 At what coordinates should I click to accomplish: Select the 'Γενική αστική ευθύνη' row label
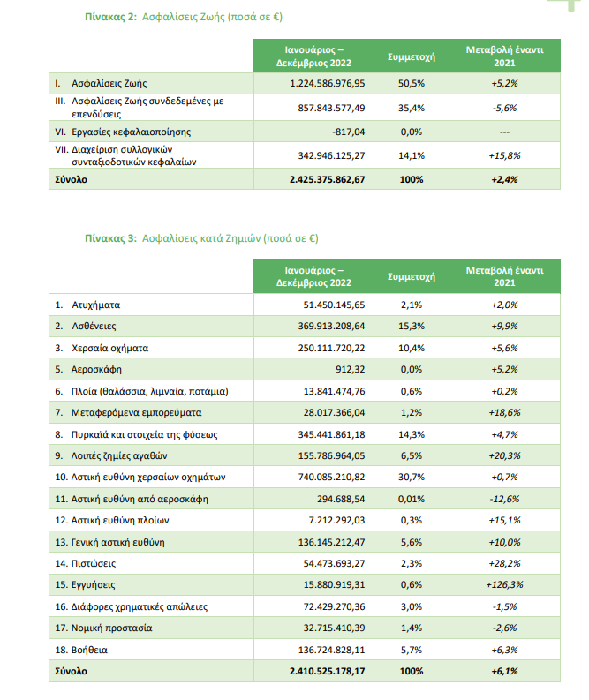[x=118, y=542]
